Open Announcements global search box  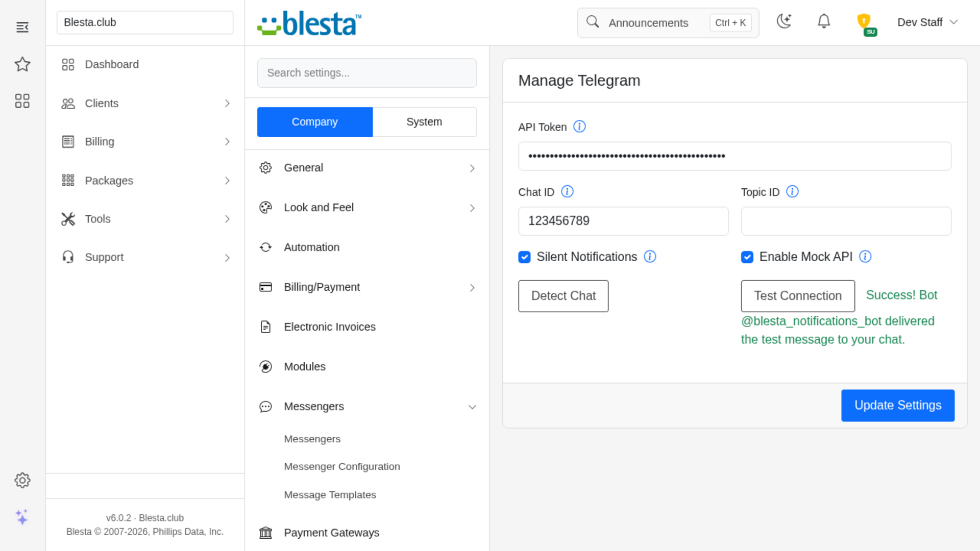[668, 23]
